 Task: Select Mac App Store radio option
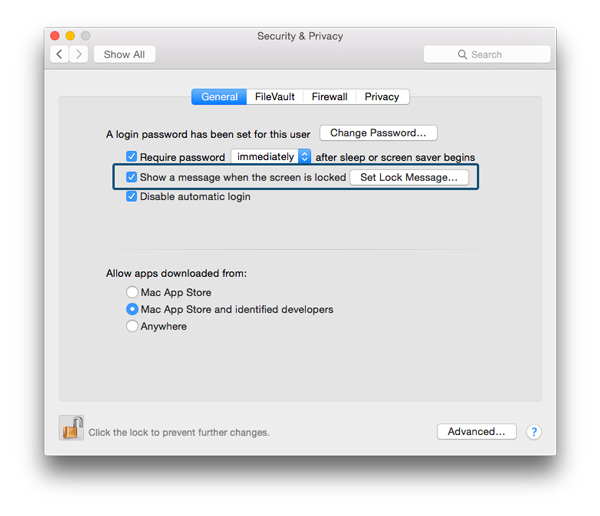click(132, 292)
